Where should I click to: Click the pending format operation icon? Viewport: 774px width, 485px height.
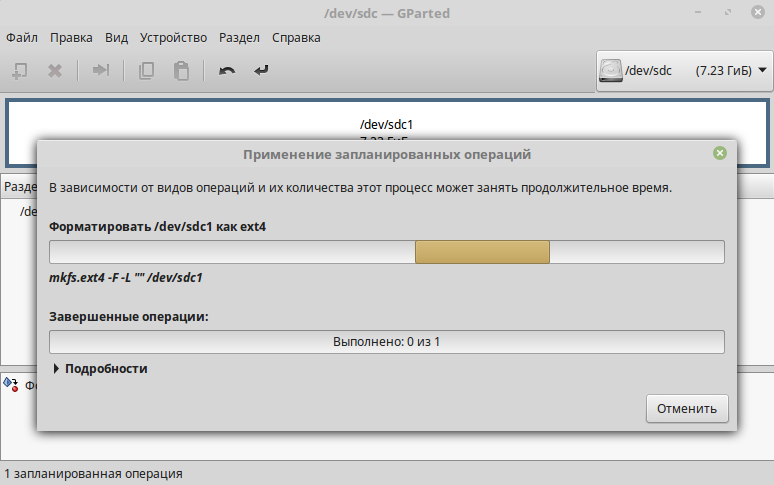pos(12,383)
